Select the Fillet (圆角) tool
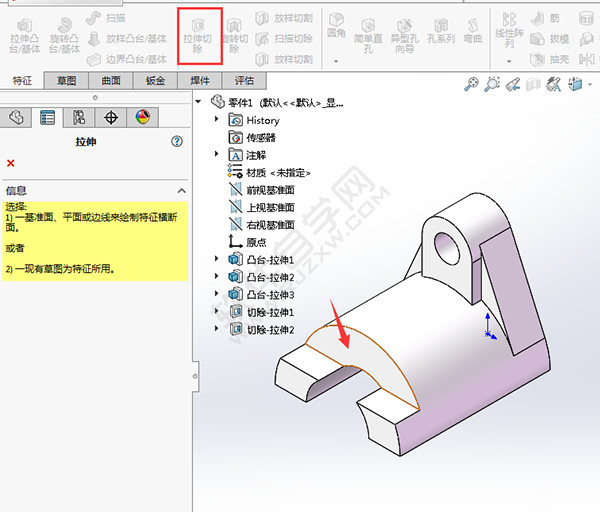Screen dimensions: 600x512 (336, 25)
